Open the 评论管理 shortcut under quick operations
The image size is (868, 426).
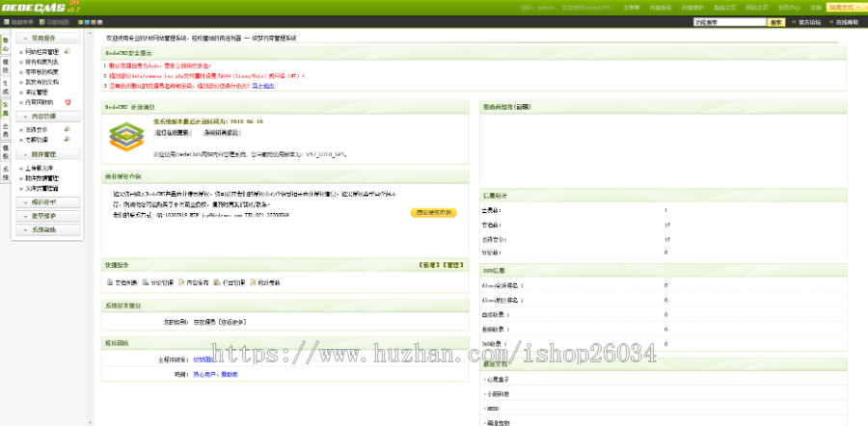(158, 282)
